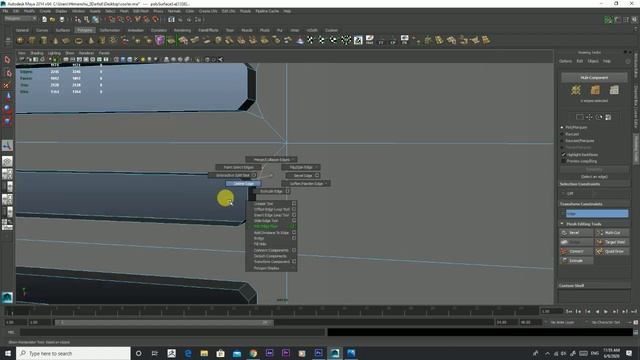Open Interactive Split Tool option box
This screenshot has height=360, width=640.
(254, 175)
